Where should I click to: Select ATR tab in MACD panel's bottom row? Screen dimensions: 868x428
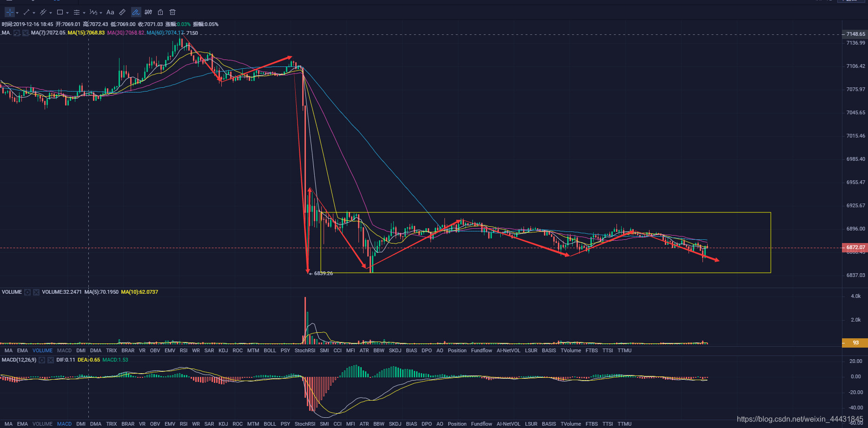click(x=364, y=424)
